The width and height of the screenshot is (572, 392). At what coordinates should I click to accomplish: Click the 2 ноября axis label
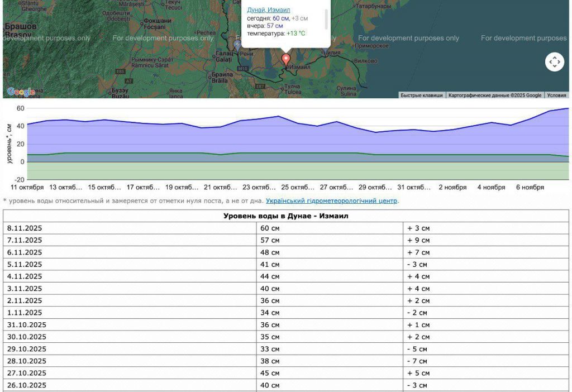click(452, 187)
